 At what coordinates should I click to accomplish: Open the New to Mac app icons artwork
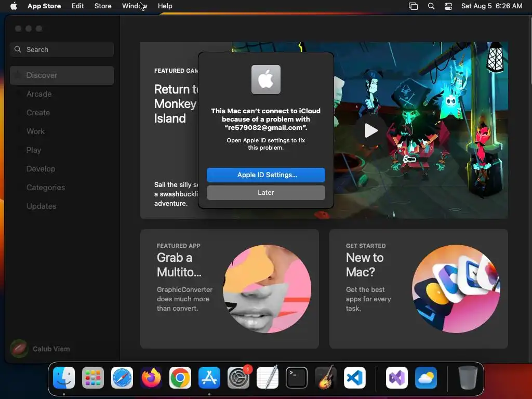456,289
